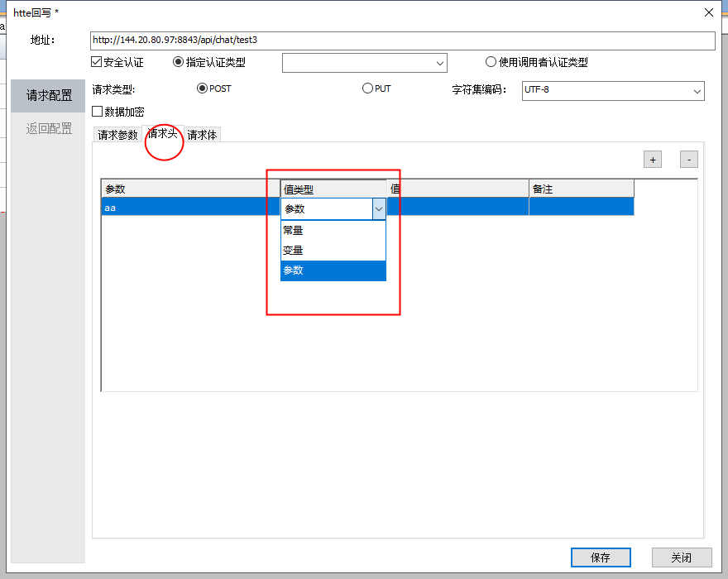Open the authentication type dropdown
The image size is (728, 579).
[364, 63]
